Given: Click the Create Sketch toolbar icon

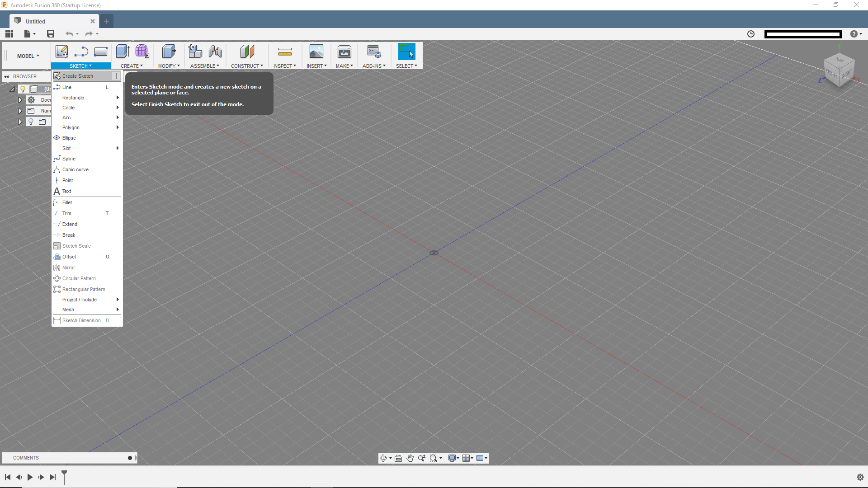Looking at the screenshot, I should tap(62, 52).
